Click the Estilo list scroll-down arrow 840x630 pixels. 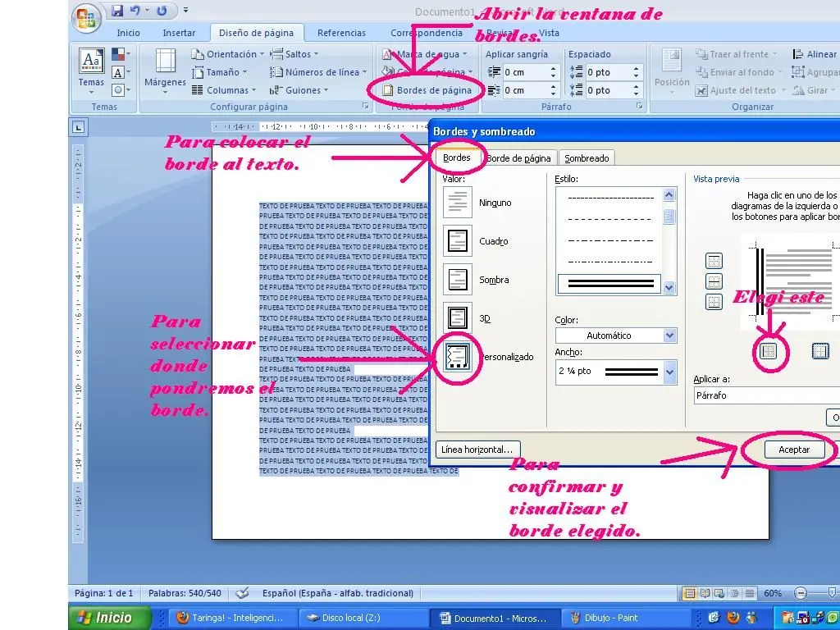click(669, 288)
